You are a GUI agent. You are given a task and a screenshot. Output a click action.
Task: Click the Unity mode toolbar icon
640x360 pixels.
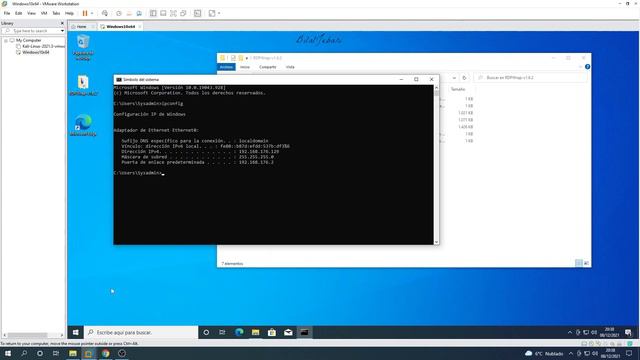coord(183,13)
